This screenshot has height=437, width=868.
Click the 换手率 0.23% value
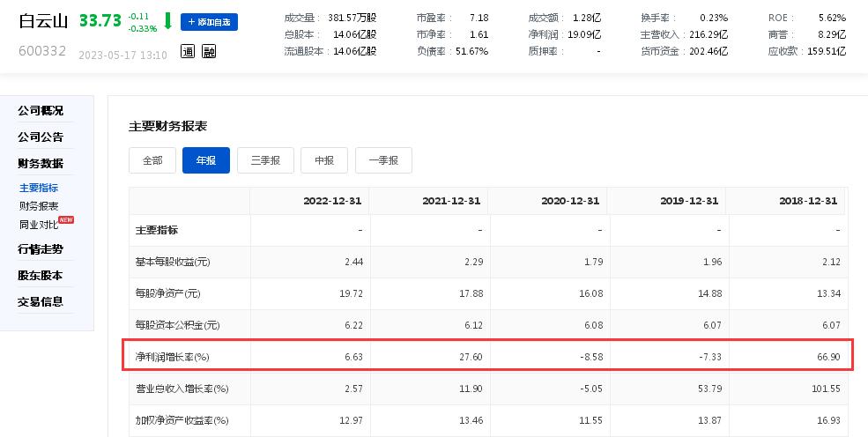(x=714, y=19)
